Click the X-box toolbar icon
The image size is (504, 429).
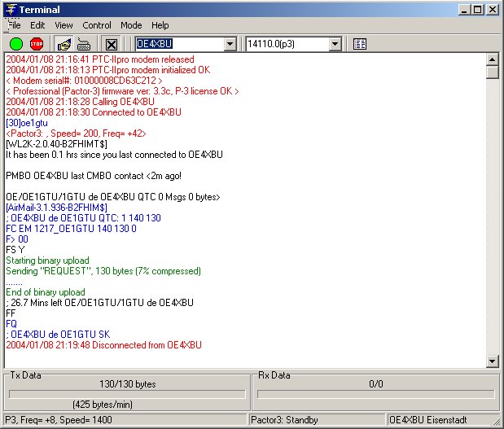(x=112, y=44)
